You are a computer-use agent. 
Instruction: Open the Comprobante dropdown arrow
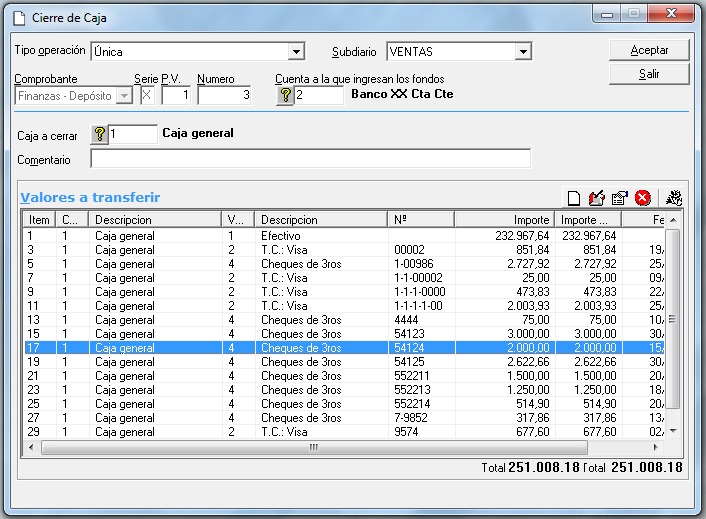point(124,95)
